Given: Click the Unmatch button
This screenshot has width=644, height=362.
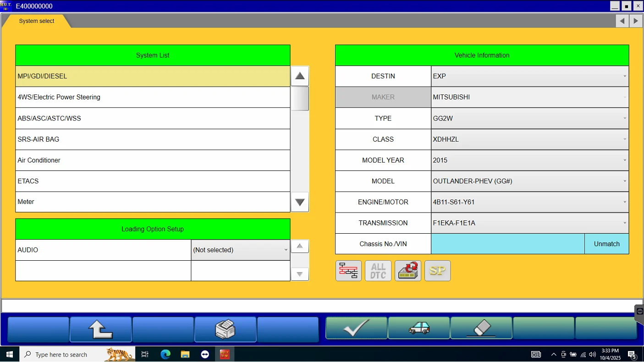Looking at the screenshot, I should pos(606,244).
